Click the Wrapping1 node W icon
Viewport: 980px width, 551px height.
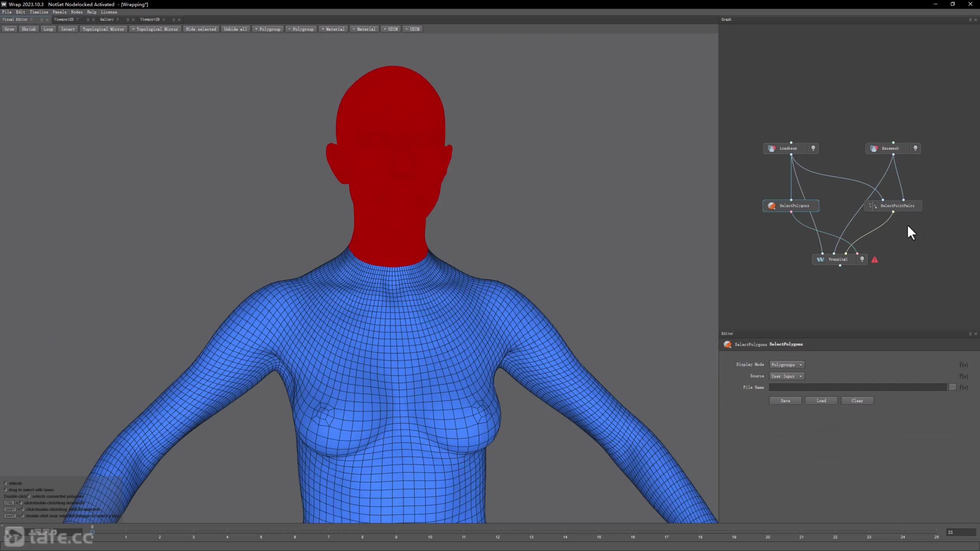click(820, 259)
